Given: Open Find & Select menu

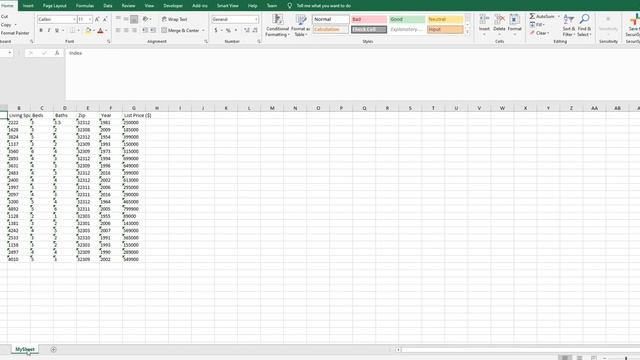Looking at the screenshot, I should coord(584,25).
